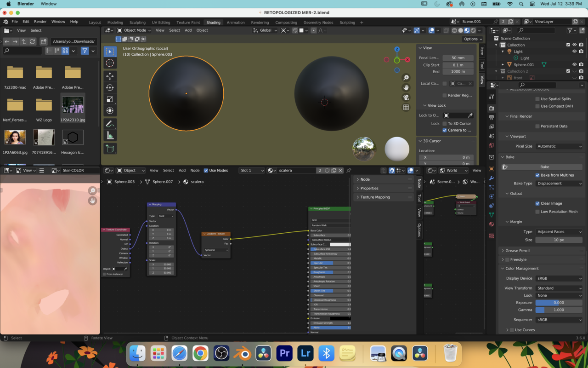Enable the Use Spatial Splits checkbox
588x368 pixels.
tap(537, 99)
